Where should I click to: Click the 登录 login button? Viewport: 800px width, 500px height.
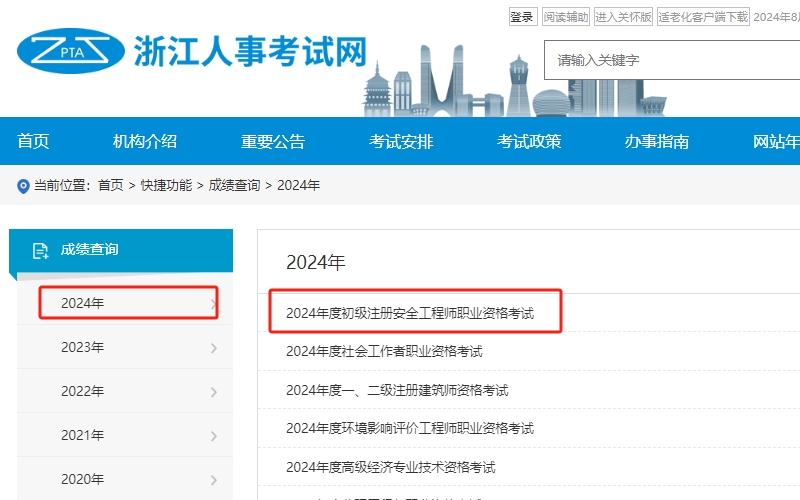click(x=522, y=17)
